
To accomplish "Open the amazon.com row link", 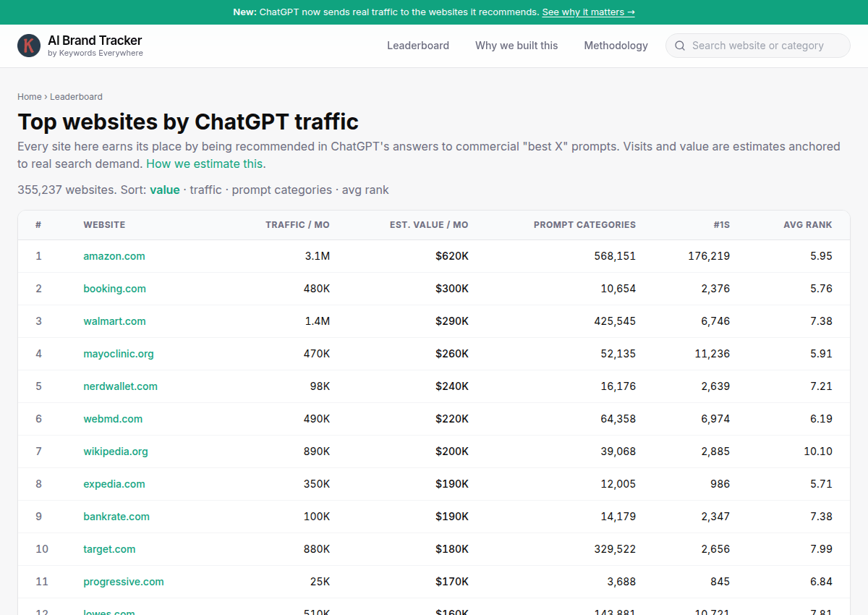I will pyautogui.click(x=114, y=256).
